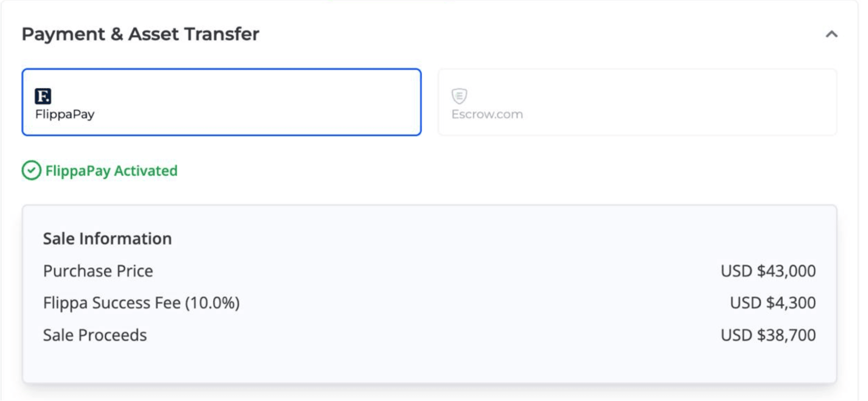Click the USD $4,300 fee amount
Viewport: 868px width, 401px height.
(772, 303)
